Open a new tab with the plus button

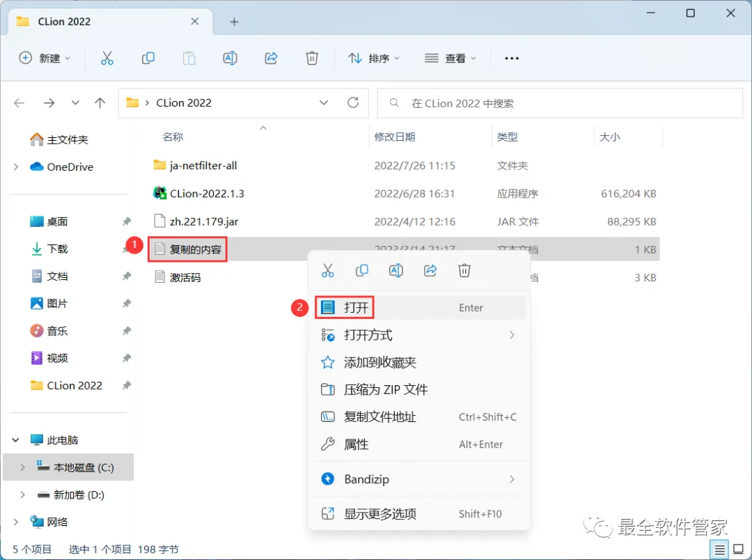click(x=234, y=22)
